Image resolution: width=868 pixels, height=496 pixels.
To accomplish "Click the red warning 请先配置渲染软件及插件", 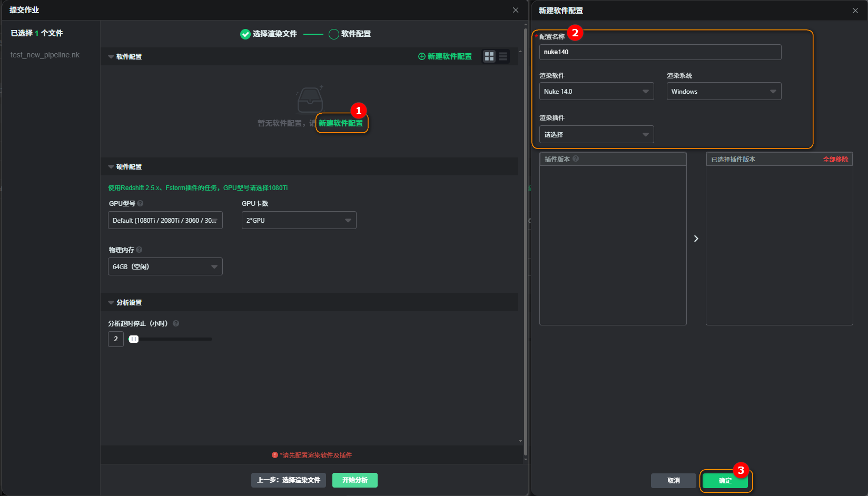I will (x=312, y=455).
